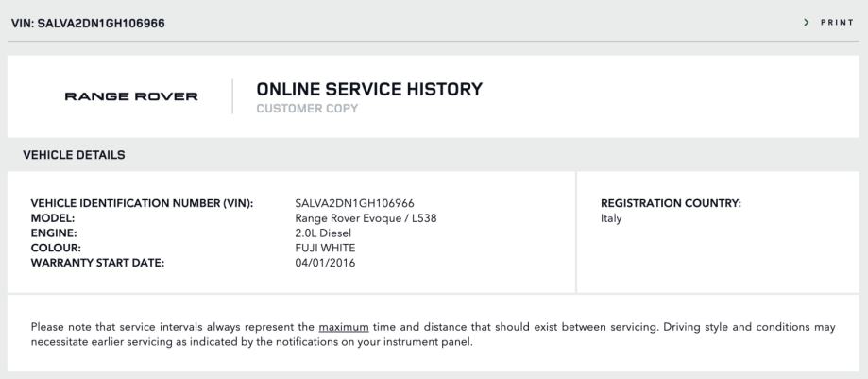868x379 pixels.
Task: Click the VIN value in vehicle details
Action: coord(354,203)
